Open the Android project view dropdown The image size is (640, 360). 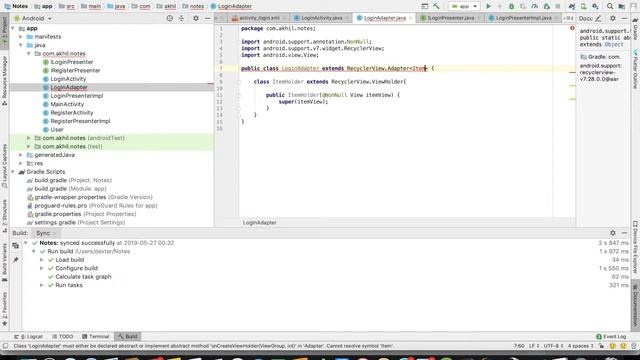pos(33,18)
